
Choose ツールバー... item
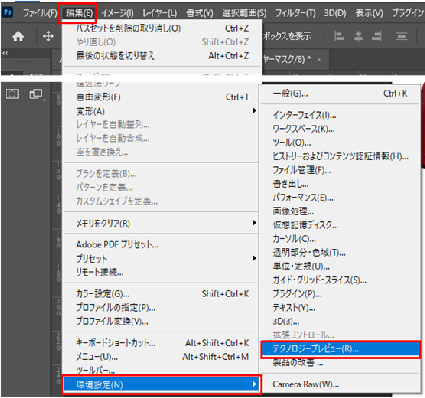pyautogui.click(x=162, y=370)
